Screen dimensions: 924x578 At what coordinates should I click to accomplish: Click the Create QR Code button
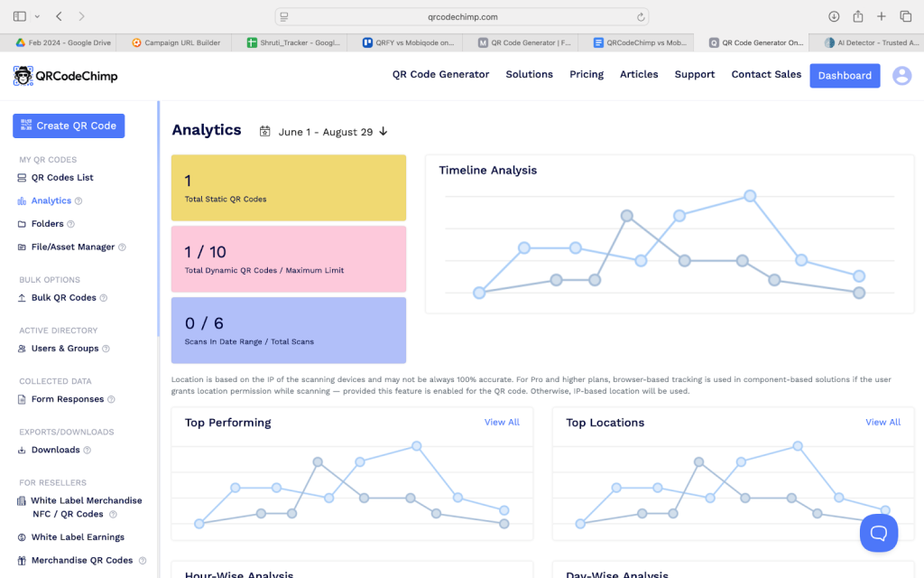pos(69,126)
